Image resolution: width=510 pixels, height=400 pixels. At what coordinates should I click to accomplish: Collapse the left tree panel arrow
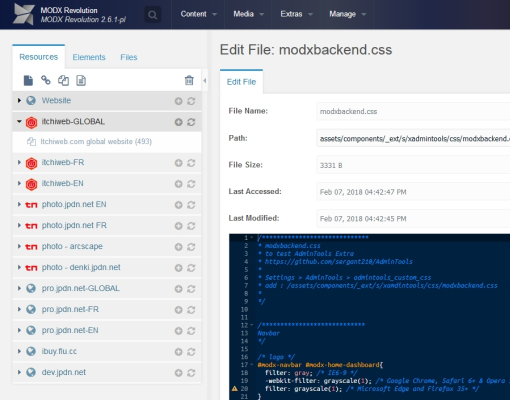[x=205, y=80]
